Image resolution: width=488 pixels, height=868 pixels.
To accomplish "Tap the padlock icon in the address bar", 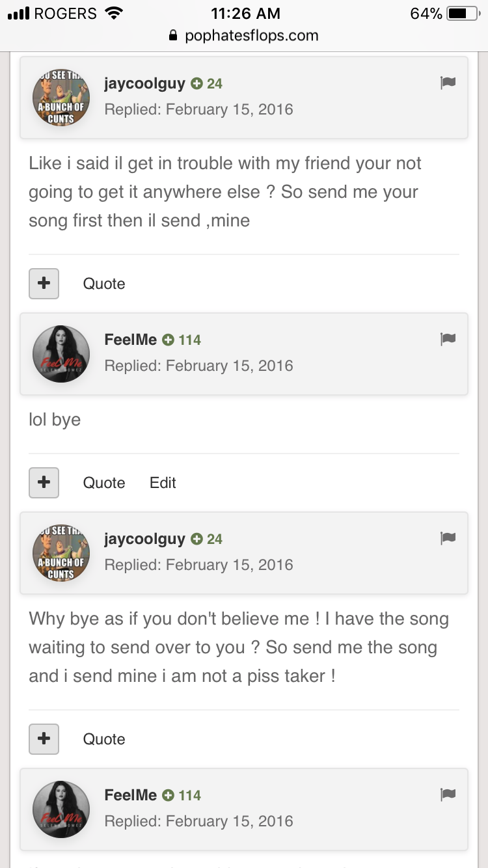I will pyautogui.click(x=173, y=36).
